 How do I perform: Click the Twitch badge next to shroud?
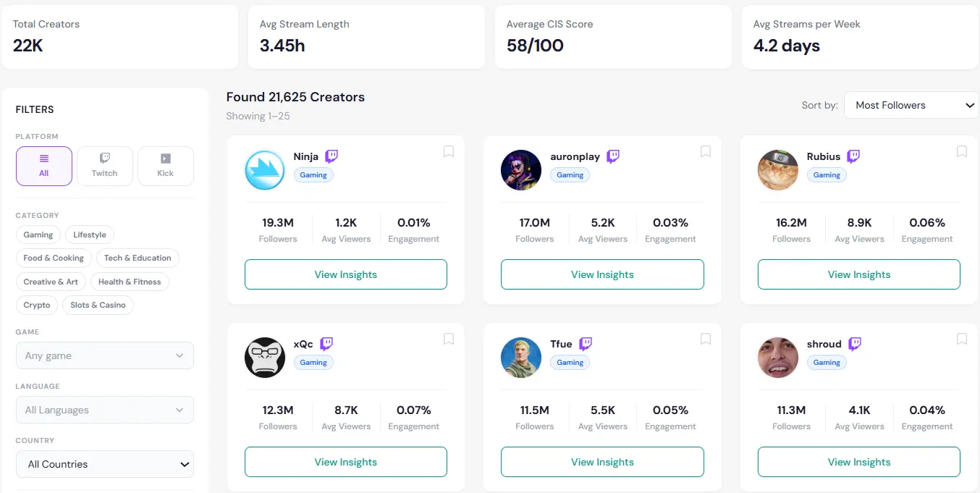pyautogui.click(x=855, y=344)
